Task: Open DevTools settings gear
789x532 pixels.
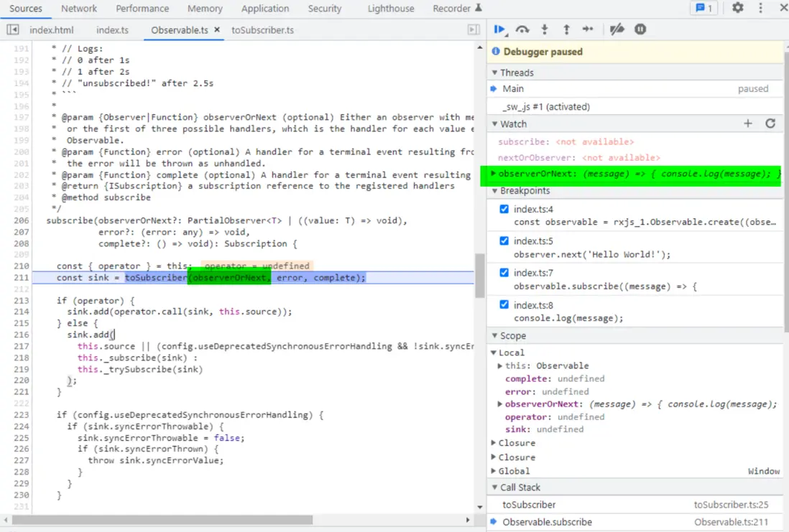Action: click(738, 8)
